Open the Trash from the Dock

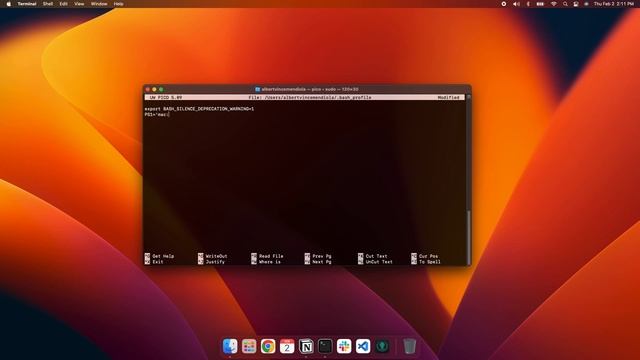tap(409, 346)
